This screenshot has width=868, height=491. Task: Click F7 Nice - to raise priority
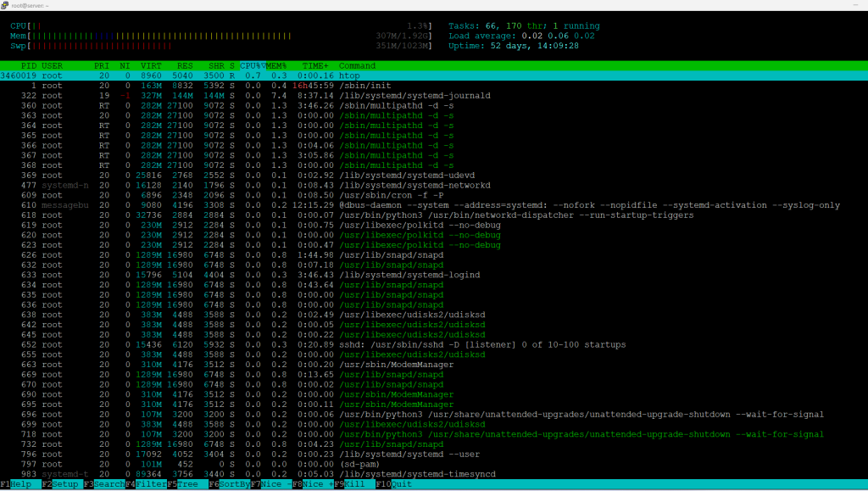coord(270,485)
